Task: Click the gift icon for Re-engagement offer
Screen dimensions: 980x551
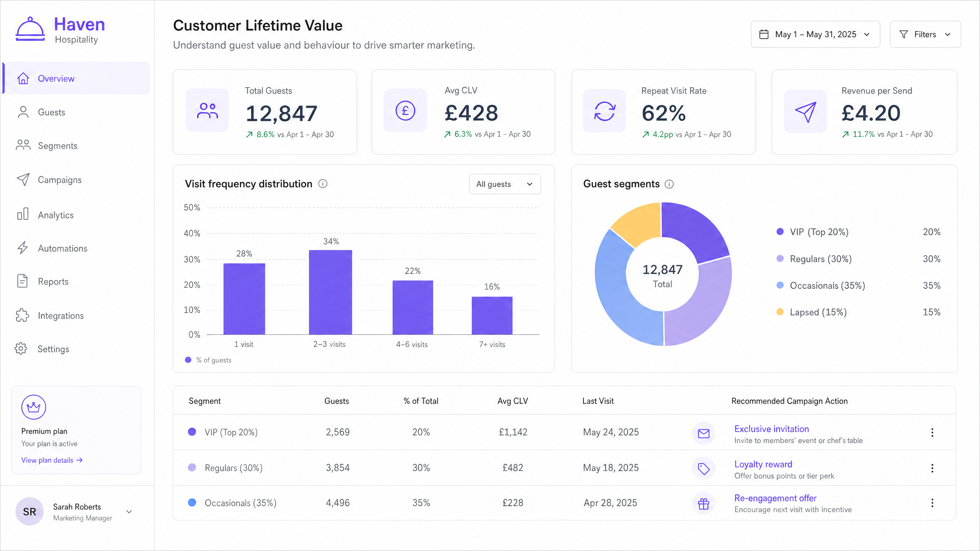Action: (x=704, y=504)
